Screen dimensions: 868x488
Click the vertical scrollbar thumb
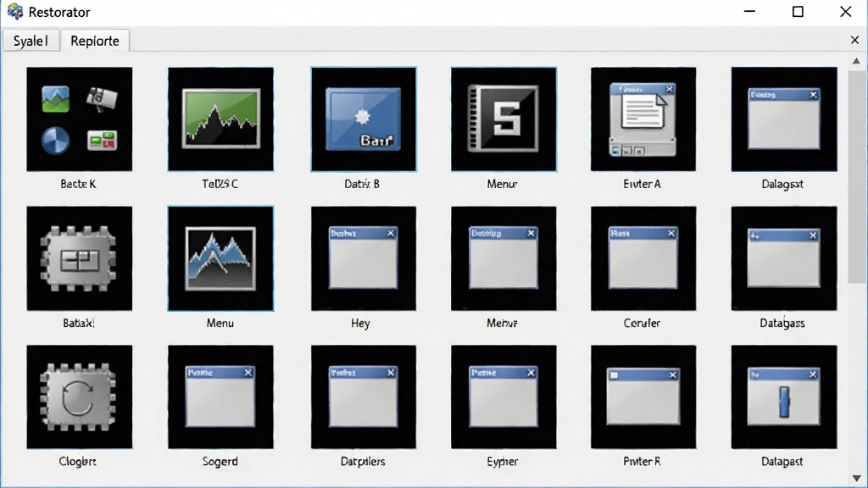tap(856, 177)
